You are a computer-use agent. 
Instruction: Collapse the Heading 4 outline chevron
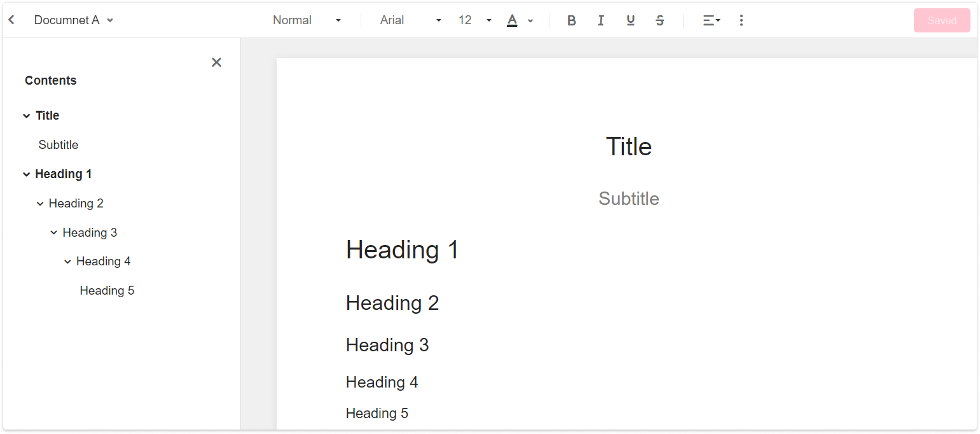tap(67, 262)
